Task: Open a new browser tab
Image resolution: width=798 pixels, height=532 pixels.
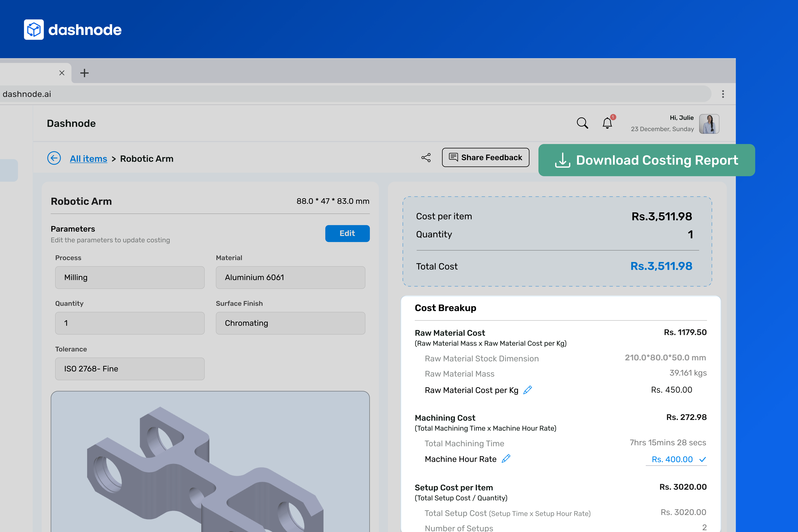Action: click(x=84, y=73)
